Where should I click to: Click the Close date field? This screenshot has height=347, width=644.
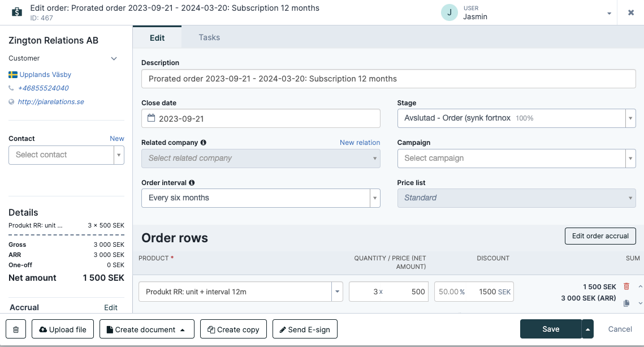[x=261, y=118]
